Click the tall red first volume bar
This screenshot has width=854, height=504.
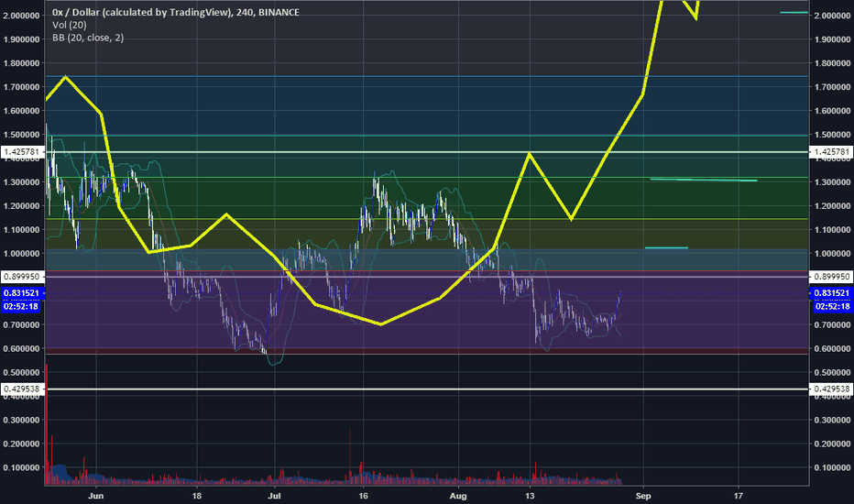[47, 424]
